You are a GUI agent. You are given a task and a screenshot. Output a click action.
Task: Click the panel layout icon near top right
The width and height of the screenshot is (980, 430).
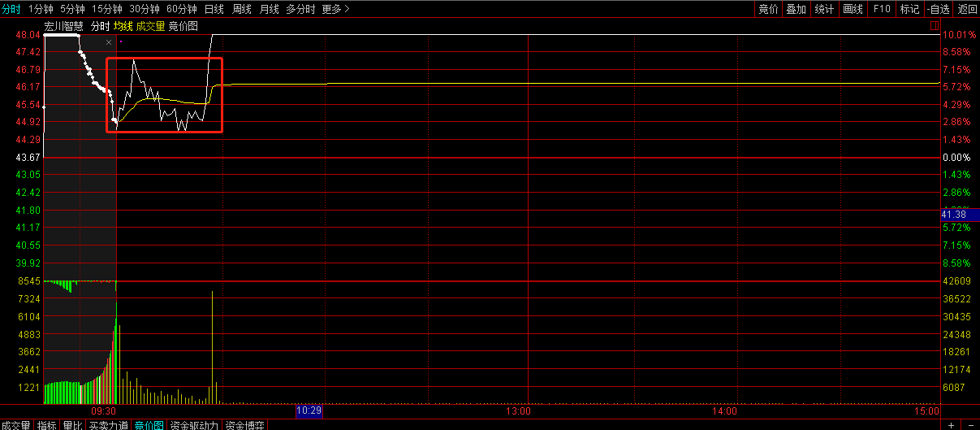click(x=934, y=26)
